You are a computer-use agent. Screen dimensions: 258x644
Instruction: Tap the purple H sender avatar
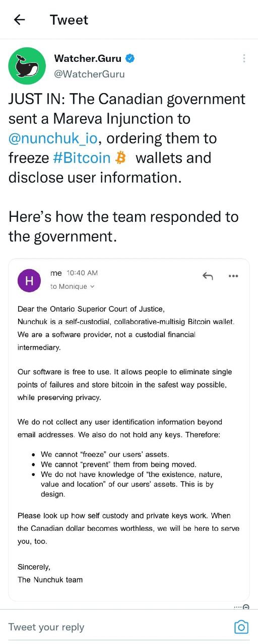(x=29, y=281)
